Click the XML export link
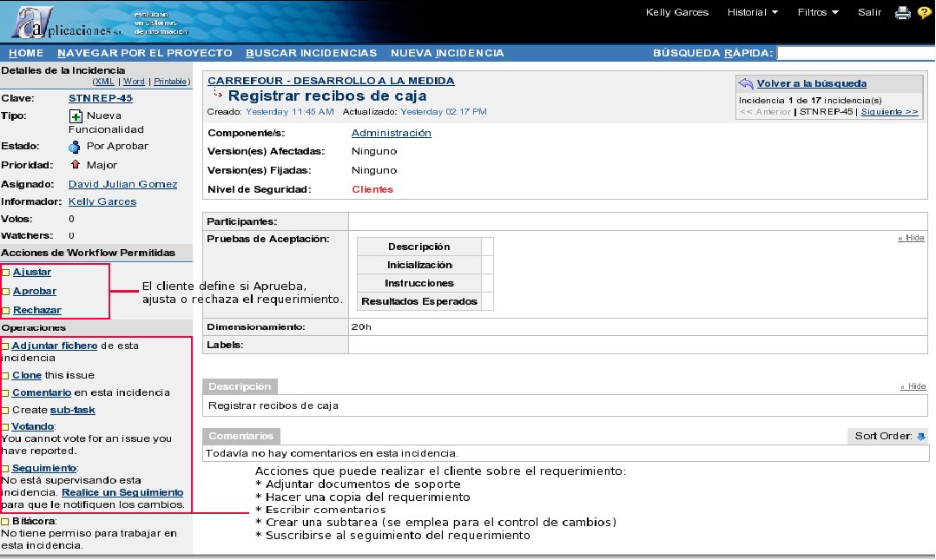 tap(104, 82)
